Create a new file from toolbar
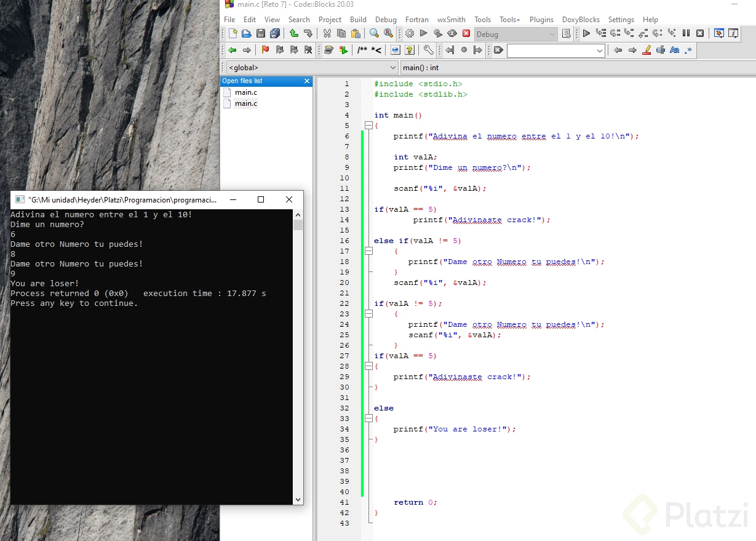 233,34
